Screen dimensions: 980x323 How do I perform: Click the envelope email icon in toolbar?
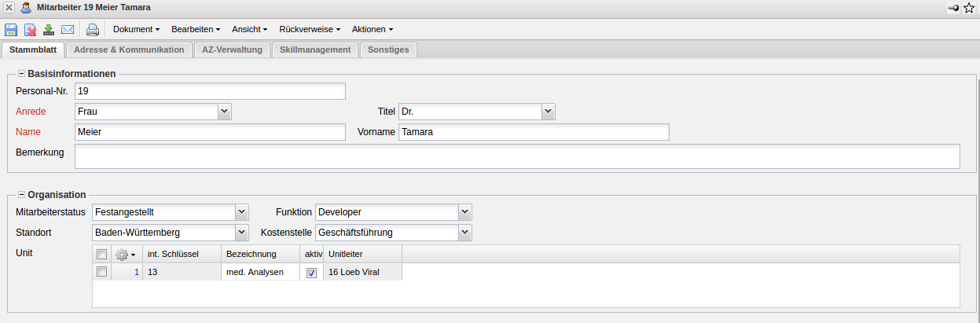[68, 30]
